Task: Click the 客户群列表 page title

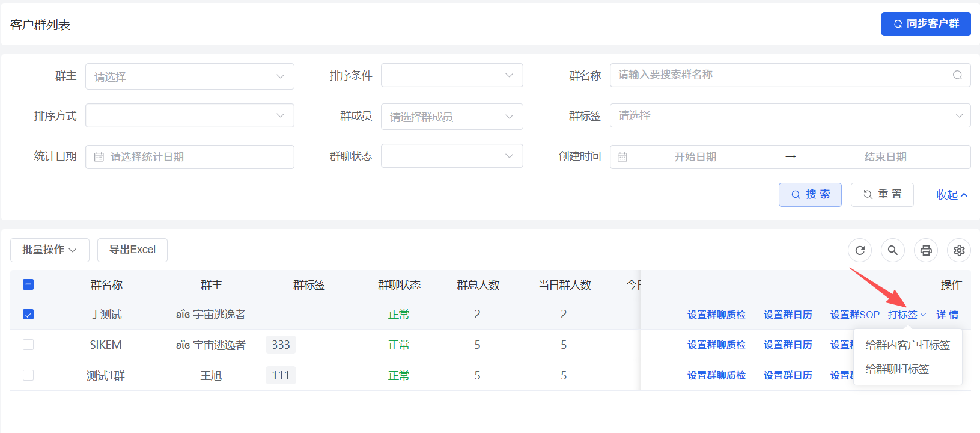Action: (40, 25)
